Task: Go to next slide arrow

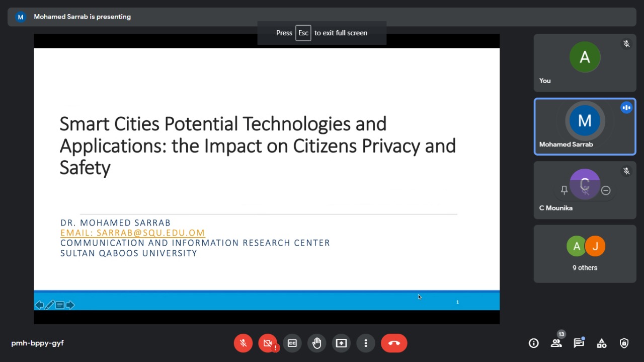Action: [x=70, y=305]
